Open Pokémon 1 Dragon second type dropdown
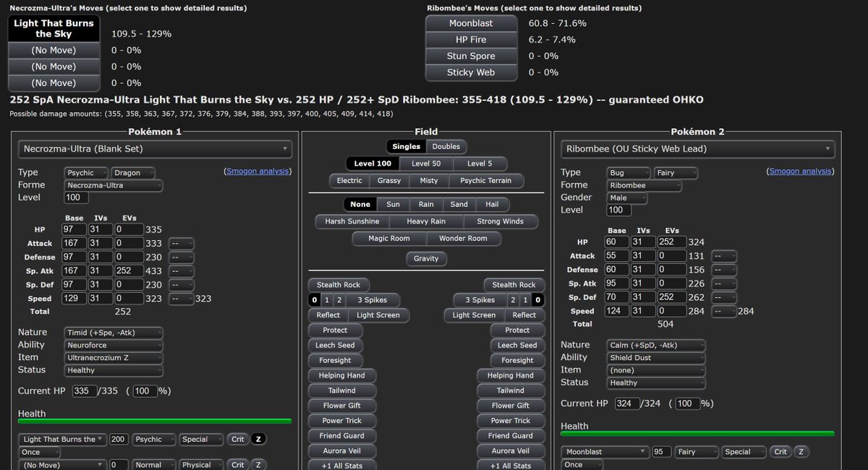The height and width of the screenshot is (470, 868). tap(135, 173)
